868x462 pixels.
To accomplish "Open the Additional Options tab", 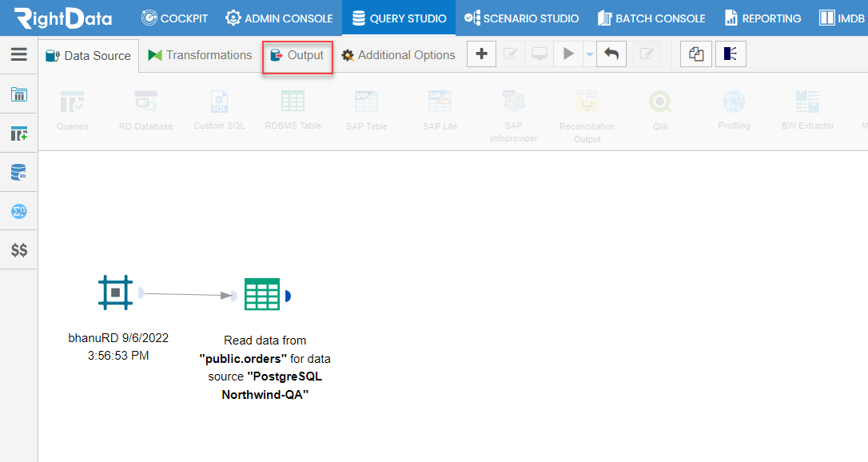I will (x=399, y=55).
